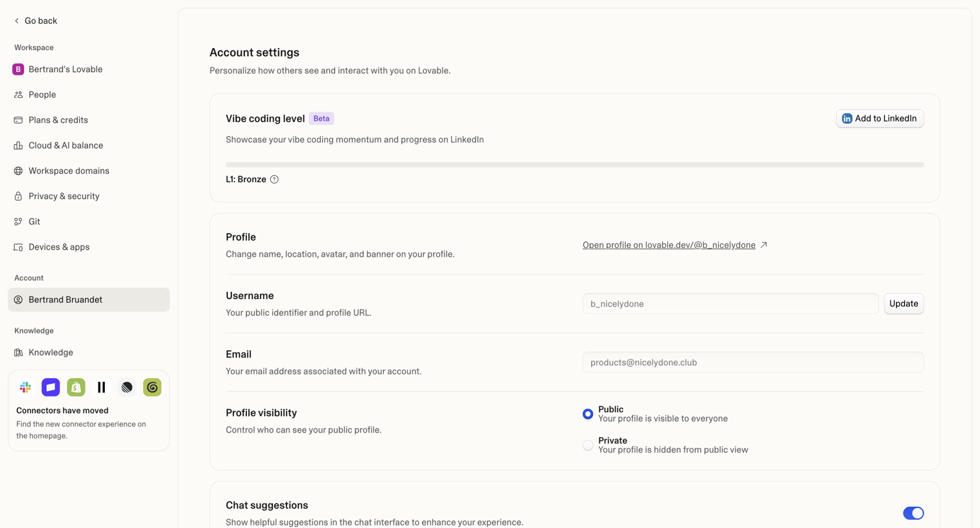Click the Chat suggestions heading
The image size is (980, 528).
(267, 505)
